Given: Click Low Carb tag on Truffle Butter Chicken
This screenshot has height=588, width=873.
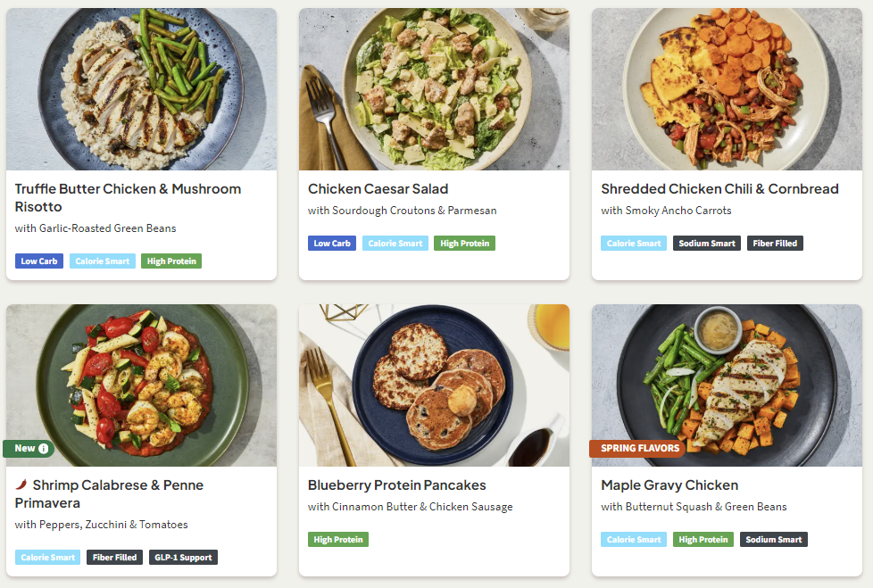Looking at the screenshot, I should [x=39, y=261].
